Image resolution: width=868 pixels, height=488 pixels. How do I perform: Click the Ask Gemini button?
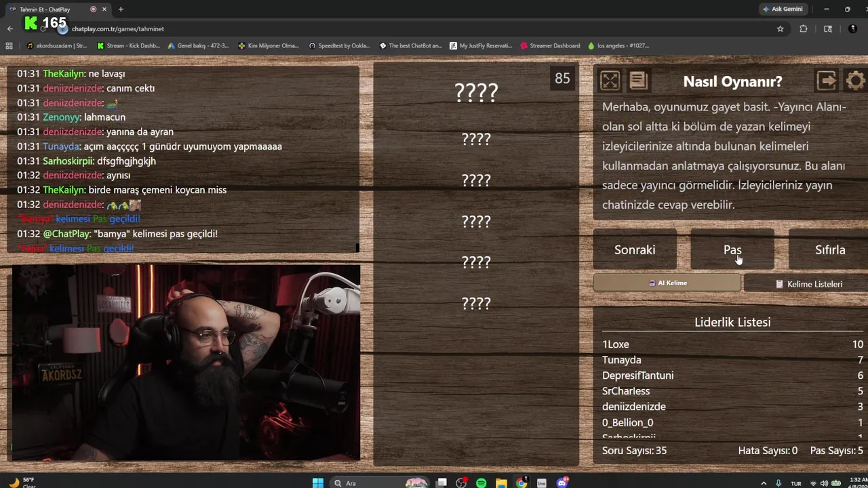[783, 9]
